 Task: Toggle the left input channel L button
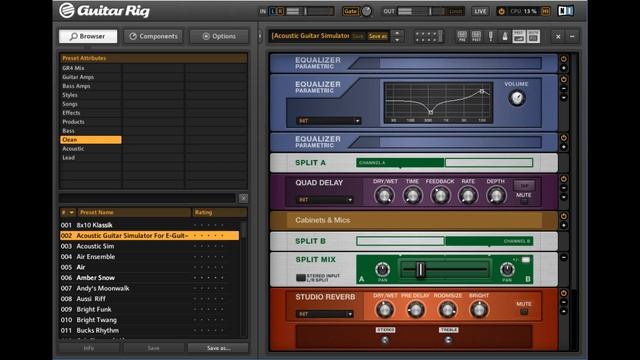click(273, 11)
